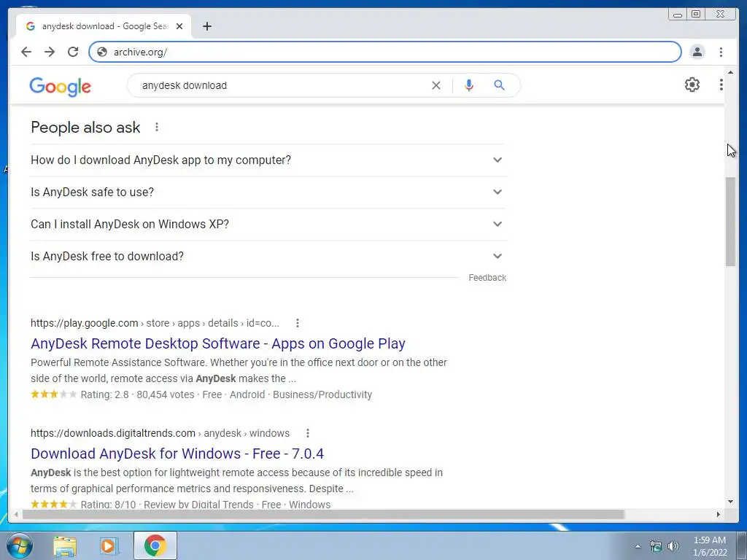
Task: Show hidden system tray icons
Action: pyautogui.click(x=638, y=546)
